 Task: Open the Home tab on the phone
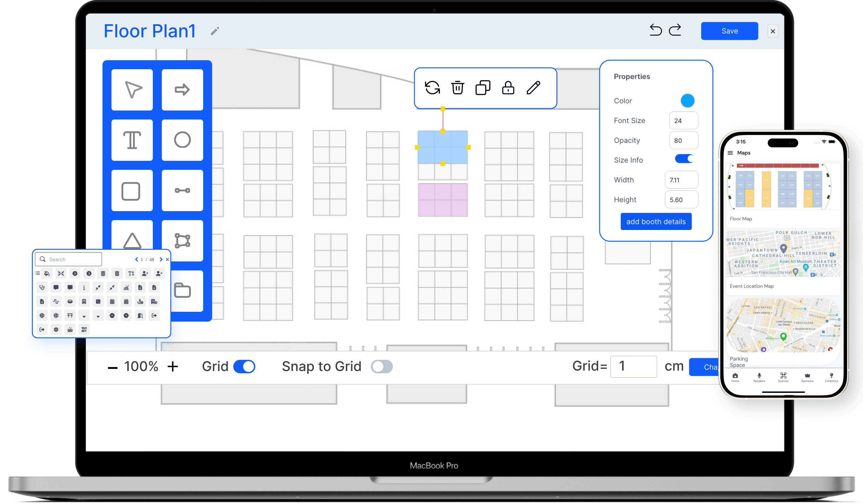tap(735, 377)
